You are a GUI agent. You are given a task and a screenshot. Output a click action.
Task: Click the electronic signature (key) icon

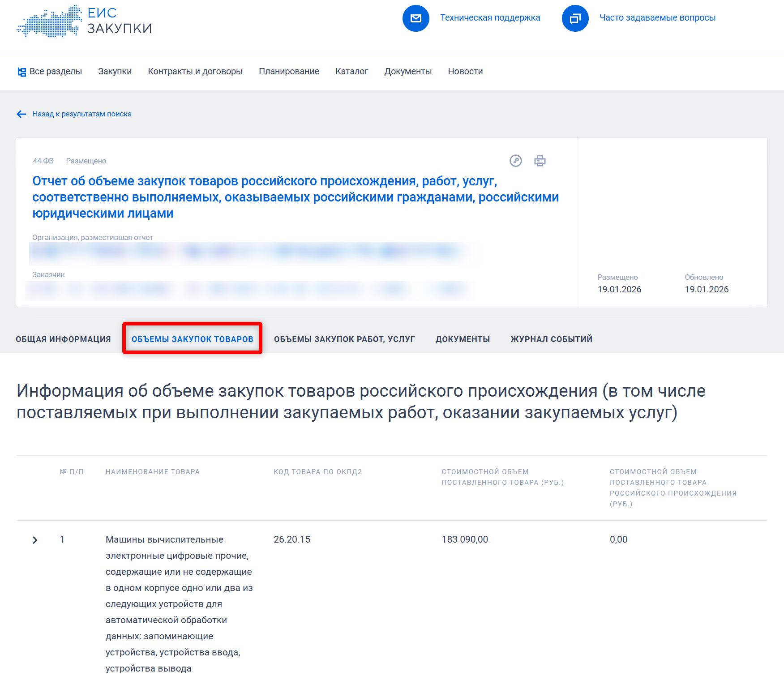point(516,161)
